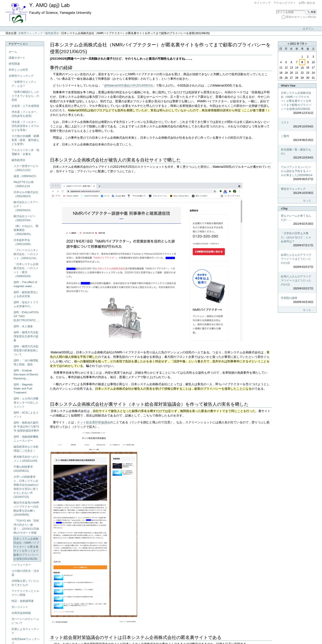Open マイナスイオンとトルマリン関係 item
Screen dimensions: 322x644
point(25,593)
